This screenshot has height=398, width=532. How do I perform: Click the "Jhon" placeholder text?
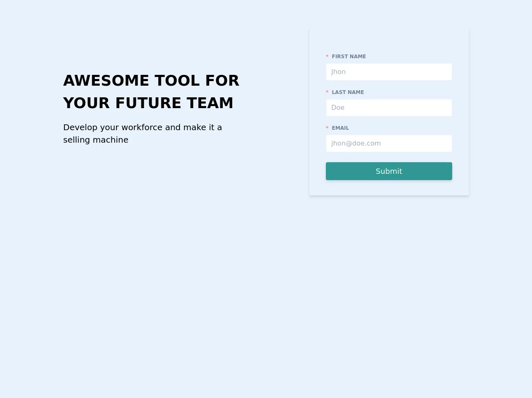(x=338, y=72)
